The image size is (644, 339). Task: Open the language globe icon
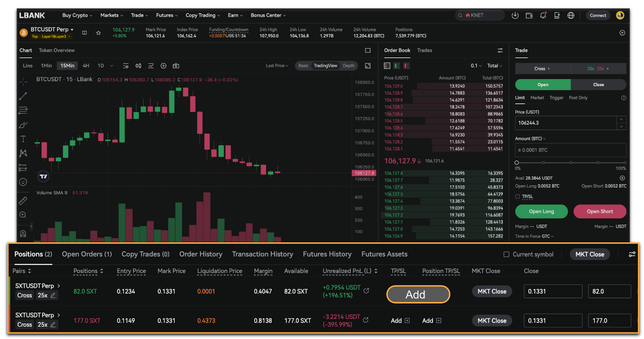(x=571, y=15)
